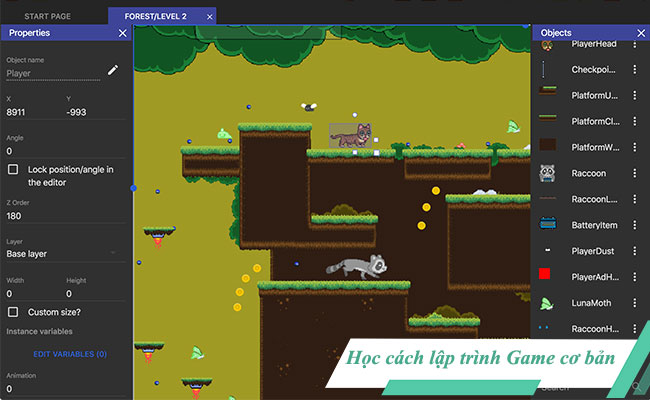Open the three-dot menu for PlatformU...
Viewport: 650px width, 400px height.
634,95
